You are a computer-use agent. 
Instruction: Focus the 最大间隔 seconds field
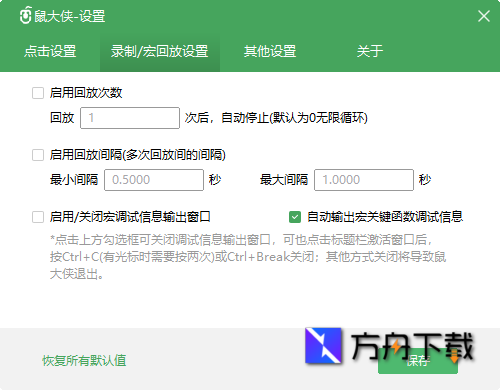[x=364, y=180]
